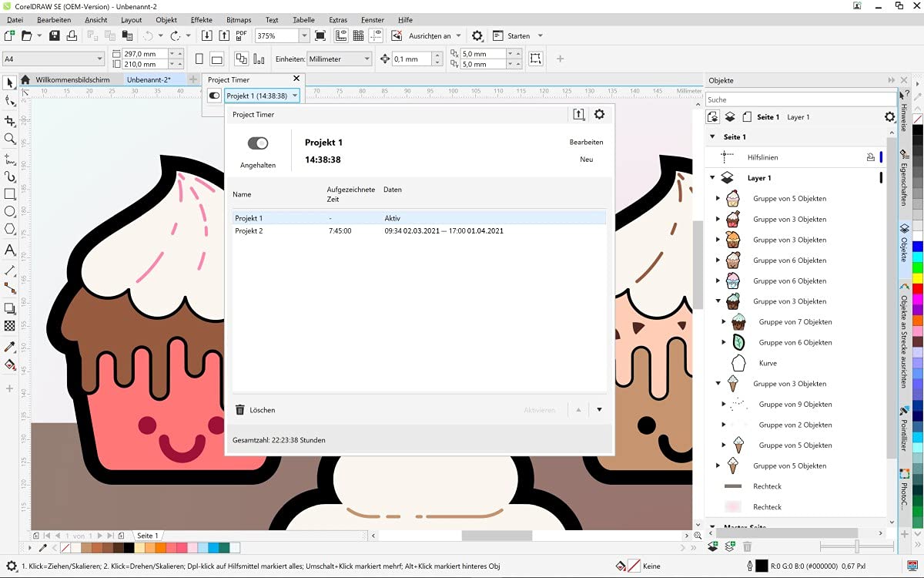This screenshot has height=578, width=924.
Task: Select the Ellipse tool
Action: (10, 212)
